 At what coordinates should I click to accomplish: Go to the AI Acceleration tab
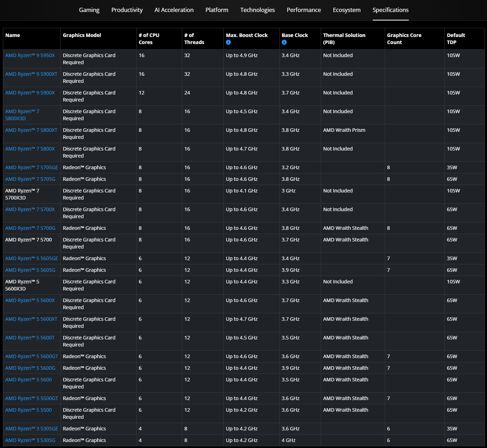pyautogui.click(x=174, y=10)
